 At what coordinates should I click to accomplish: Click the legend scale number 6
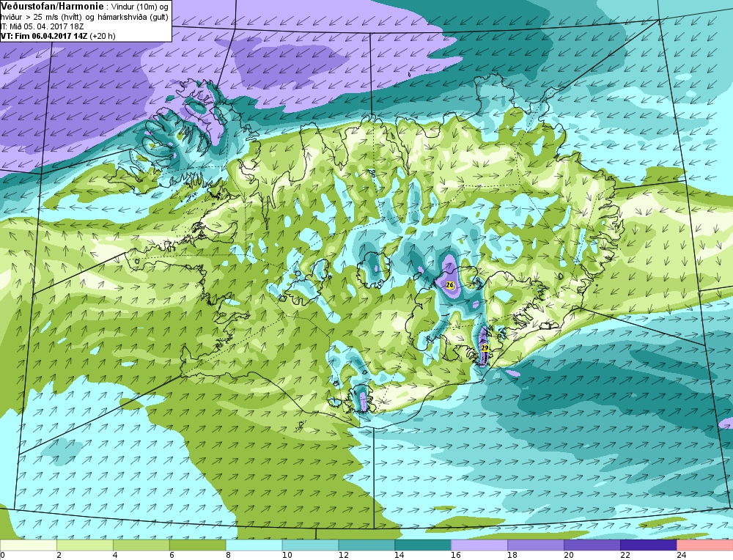171,556
